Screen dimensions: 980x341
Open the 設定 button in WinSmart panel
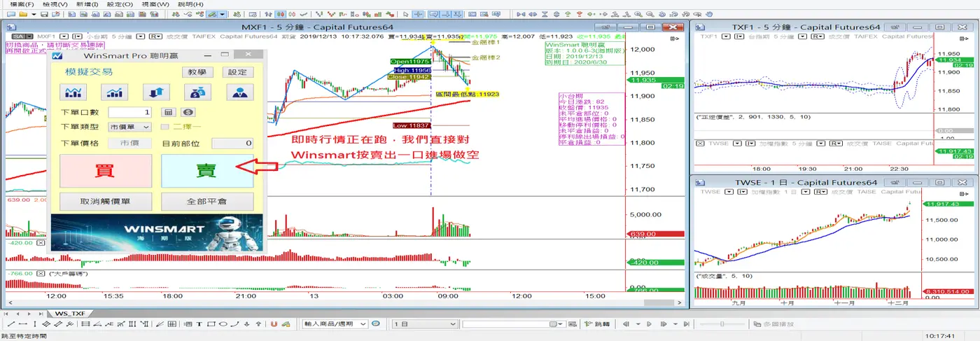238,72
